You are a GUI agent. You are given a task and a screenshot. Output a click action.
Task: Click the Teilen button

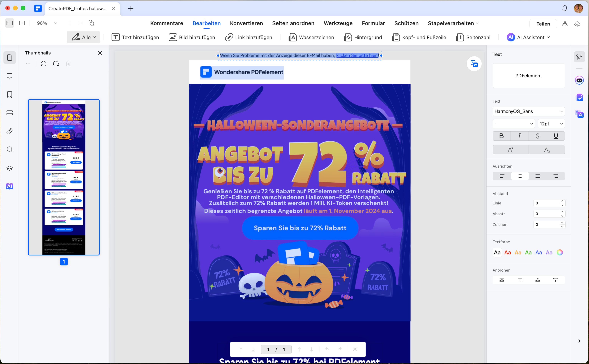point(543,24)
